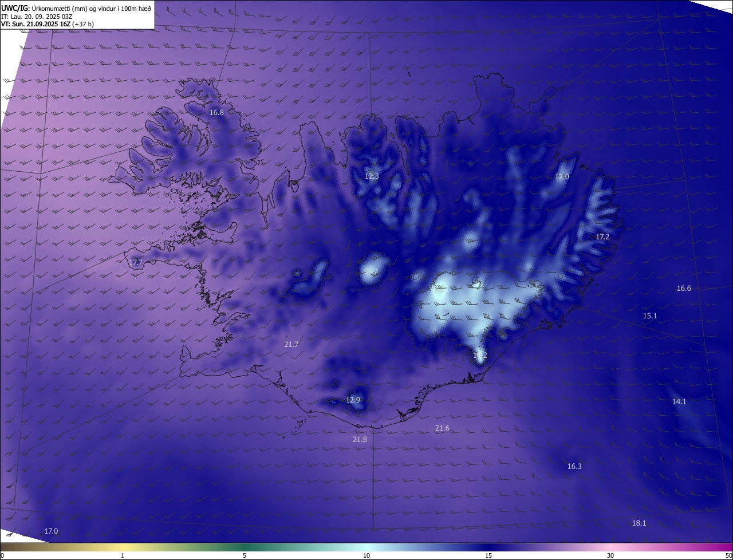Click the 16.3 value in the southeast sea
The width and height of the screenshot is (733, 560).
click(x=574, y=466)
